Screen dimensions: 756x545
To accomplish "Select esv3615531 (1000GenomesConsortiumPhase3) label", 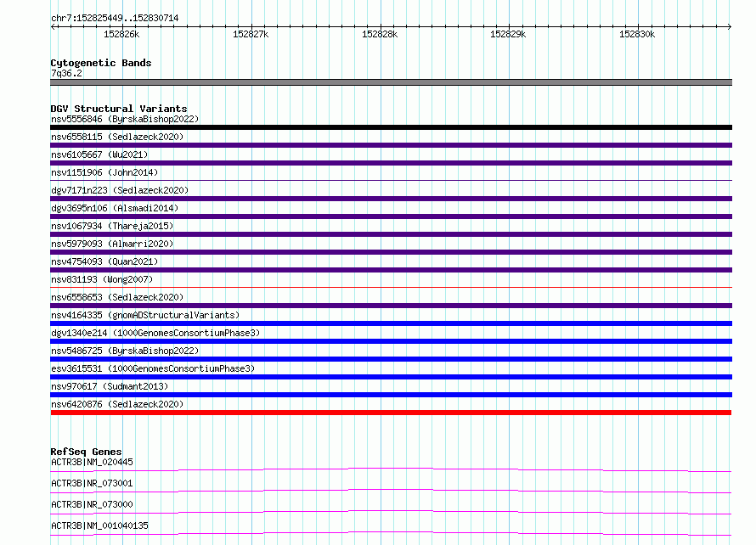I will tap(153, 368).
